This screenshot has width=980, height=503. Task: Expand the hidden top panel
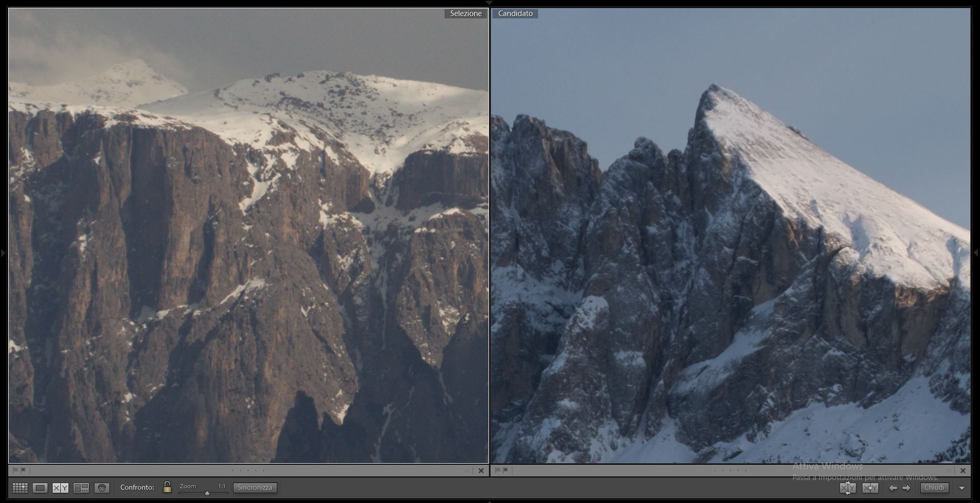pyautogui.click(x=489, y=3)
